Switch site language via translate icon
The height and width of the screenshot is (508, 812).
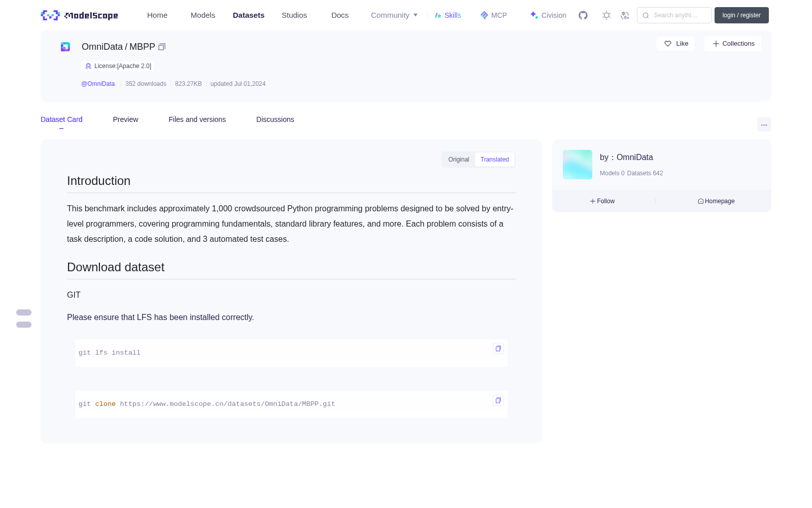coord(625,15)
